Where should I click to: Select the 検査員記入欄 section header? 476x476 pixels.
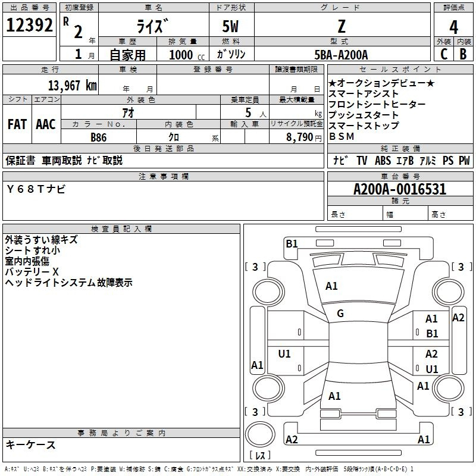121,229
